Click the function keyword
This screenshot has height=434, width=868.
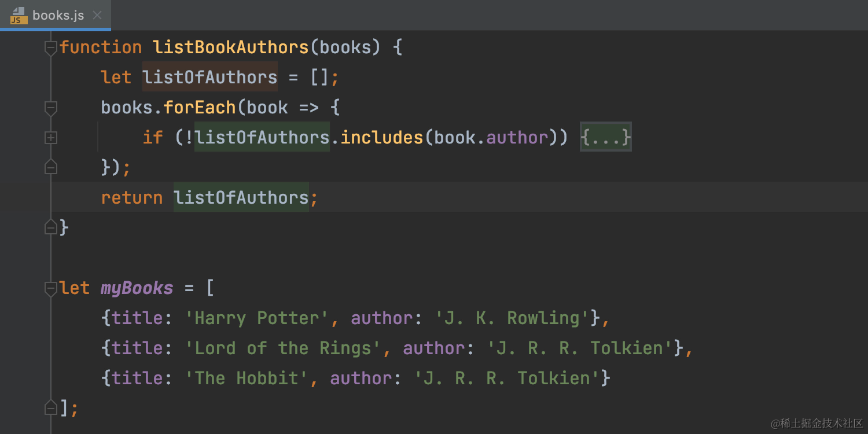click(101, 47)
